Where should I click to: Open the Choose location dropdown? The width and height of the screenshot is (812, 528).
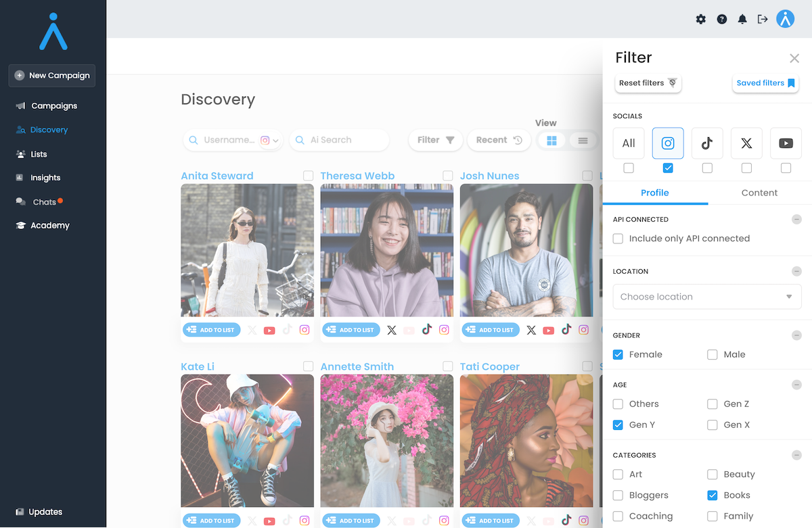(706, 297)
